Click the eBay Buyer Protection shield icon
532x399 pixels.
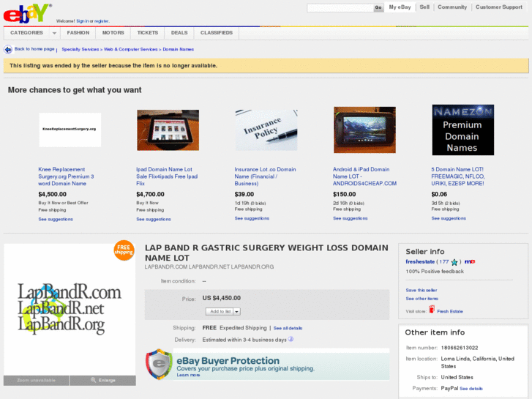point(159,364)
